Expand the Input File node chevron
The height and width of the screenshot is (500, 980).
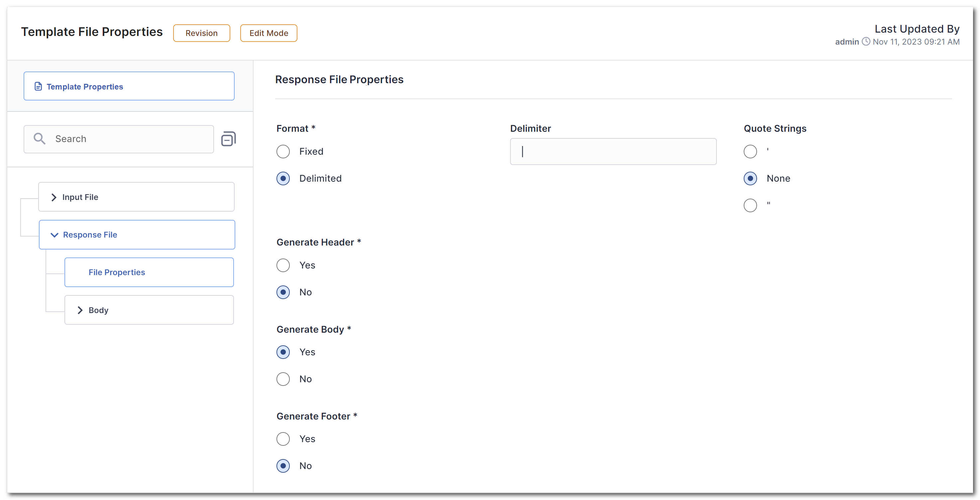click(x=54, y=197)
